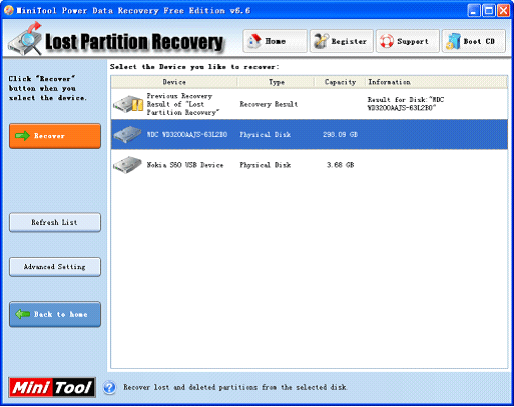Viewport: 514px width, 407px height.
Task: Click the title bar application icon
Action: click(x=9, y=10)
